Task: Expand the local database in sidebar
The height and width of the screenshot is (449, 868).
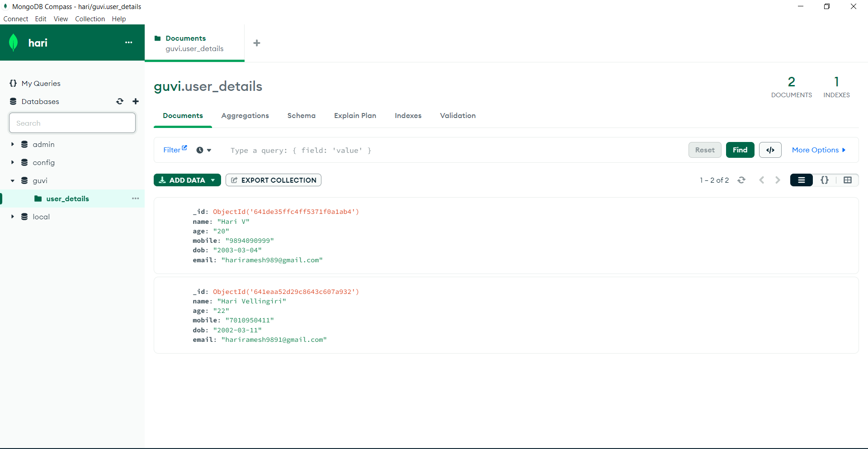Action: tap(13, 217)
